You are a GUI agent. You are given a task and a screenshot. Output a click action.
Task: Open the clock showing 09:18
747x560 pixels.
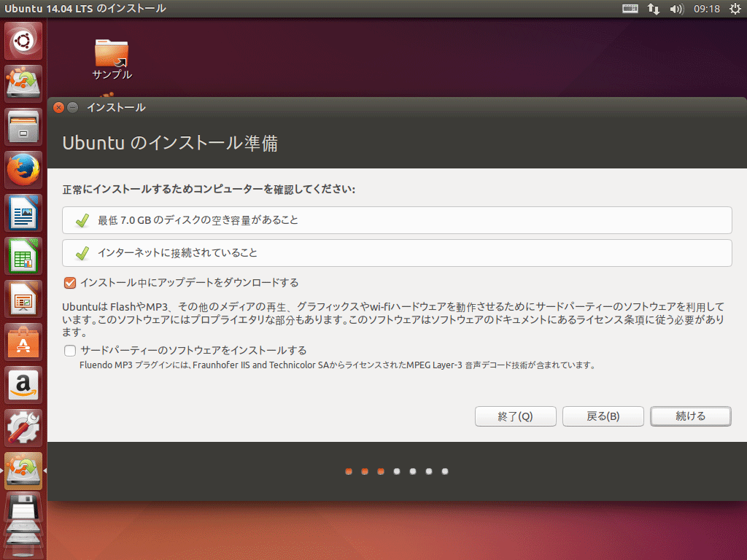(706, 9)
